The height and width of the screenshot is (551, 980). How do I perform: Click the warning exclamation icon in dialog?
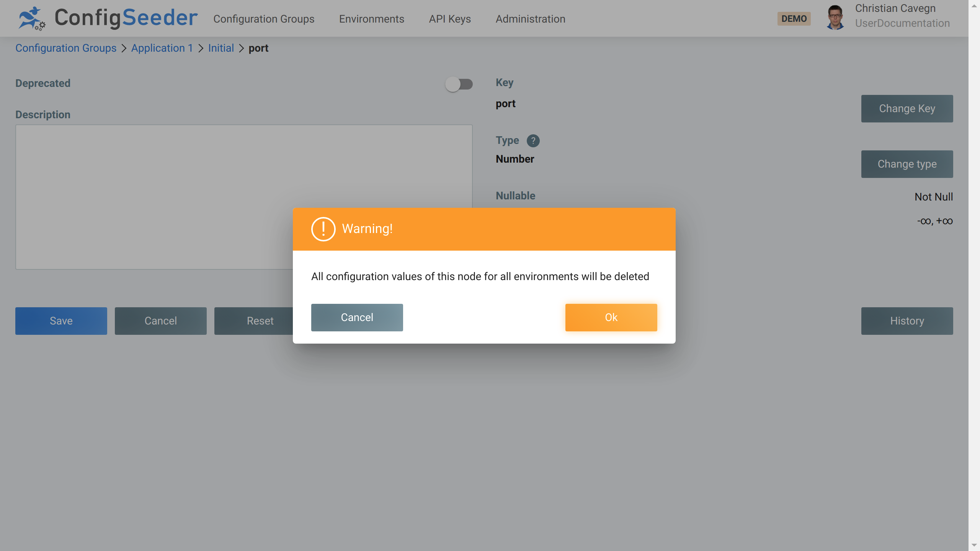click(x=323, y=229)
